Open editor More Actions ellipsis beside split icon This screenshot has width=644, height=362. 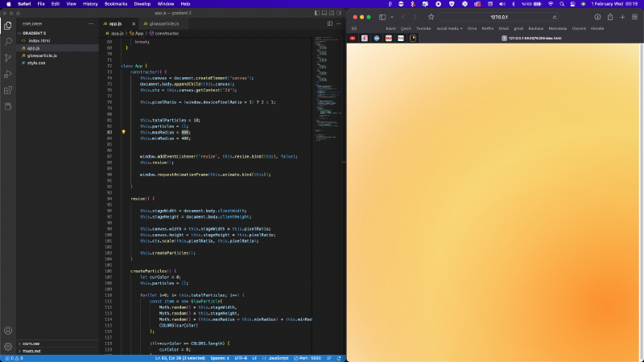click(x=338, y=24)
